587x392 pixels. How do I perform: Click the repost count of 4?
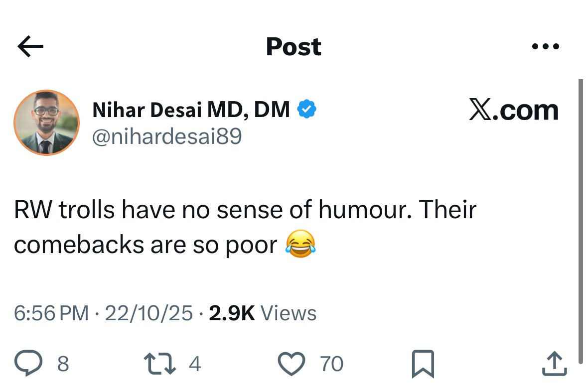pos(195,364)
